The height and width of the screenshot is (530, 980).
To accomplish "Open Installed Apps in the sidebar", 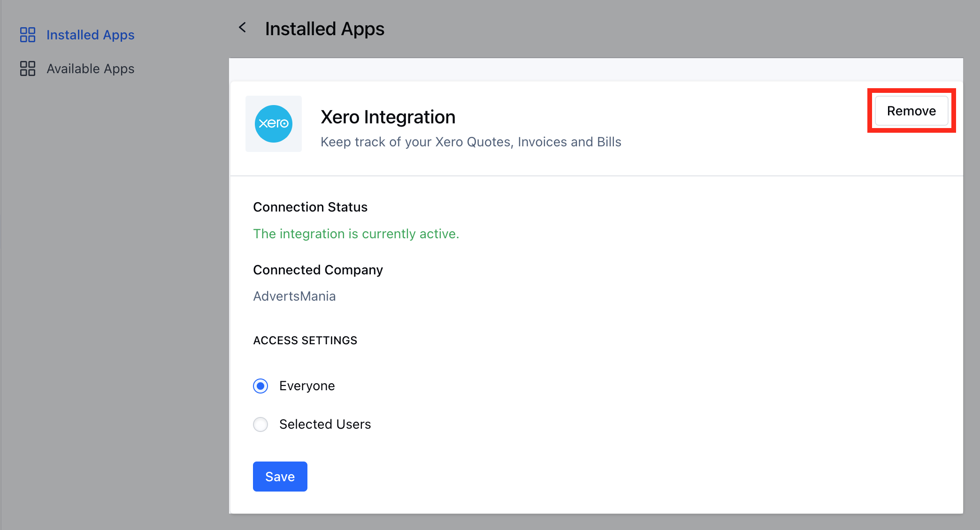I will tap(91, 35).
